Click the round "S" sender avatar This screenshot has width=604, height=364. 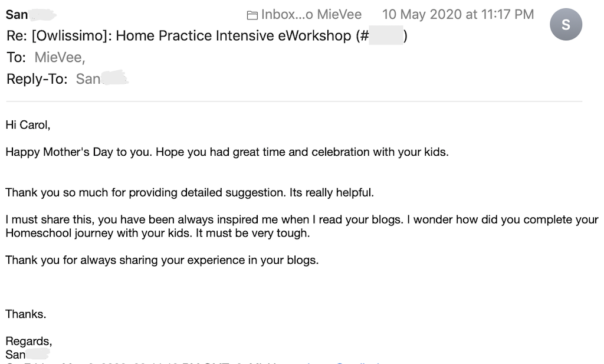point(566,25)
